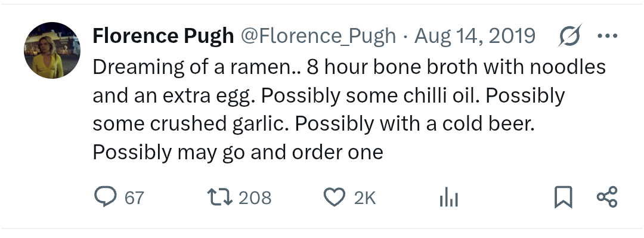Open the Aug 14, 2019 timestamp link
The width and height of the screenshot is (644, 238).
[475, 36]
